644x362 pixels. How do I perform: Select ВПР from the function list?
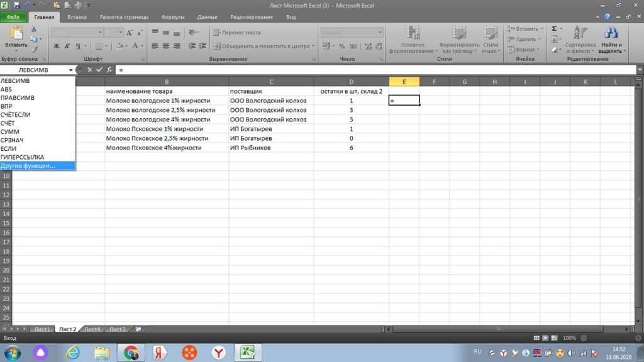coord(37,106)
